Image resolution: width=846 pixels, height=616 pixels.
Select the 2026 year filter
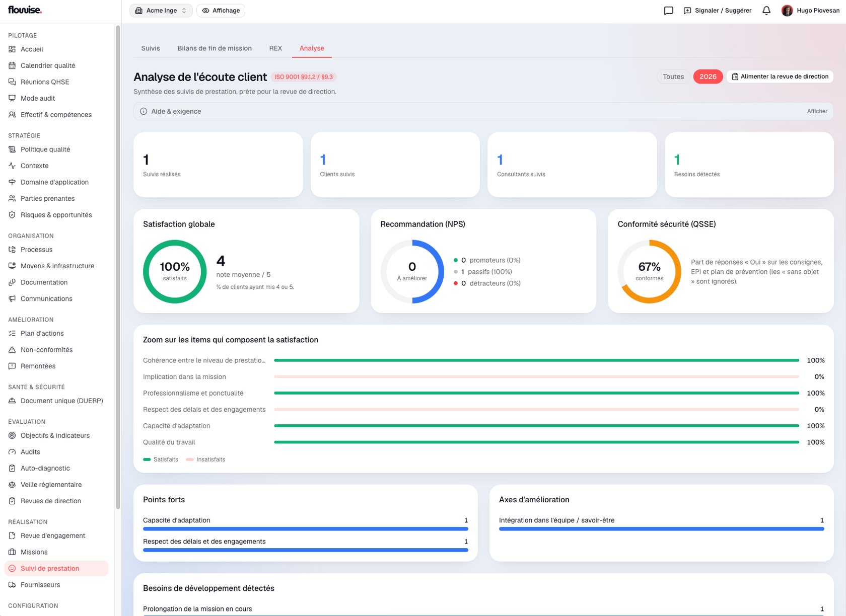point(708,76)
